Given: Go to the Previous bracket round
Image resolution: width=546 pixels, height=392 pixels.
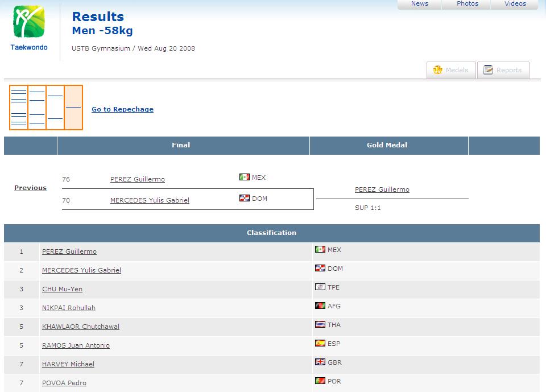Looking at the screenshot, I should tap(30, 188).
